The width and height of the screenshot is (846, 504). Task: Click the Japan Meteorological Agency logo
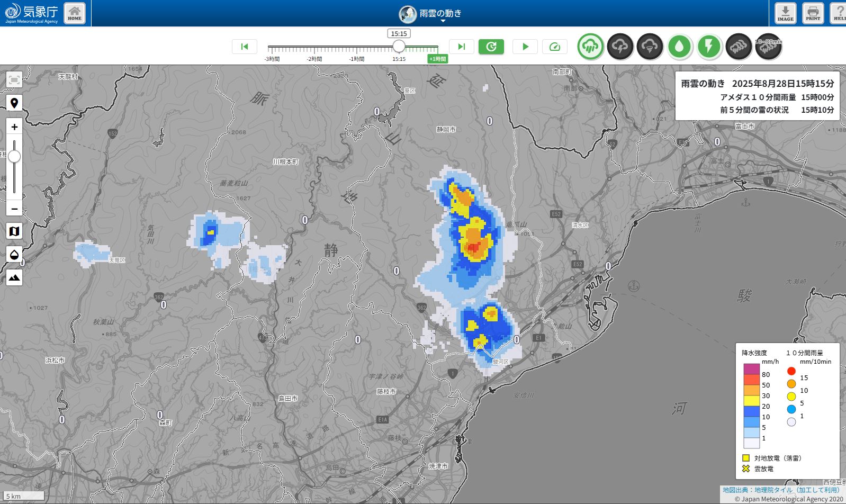32,13
